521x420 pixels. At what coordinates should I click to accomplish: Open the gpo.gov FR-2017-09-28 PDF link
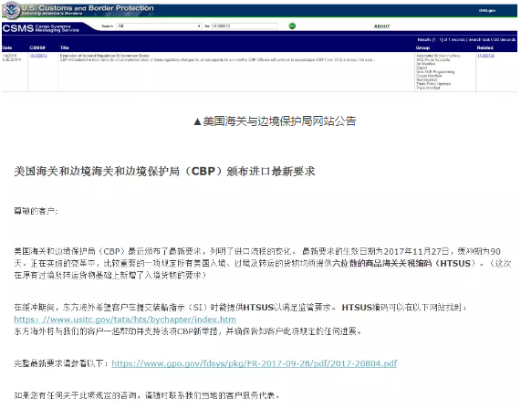(255, 363)
